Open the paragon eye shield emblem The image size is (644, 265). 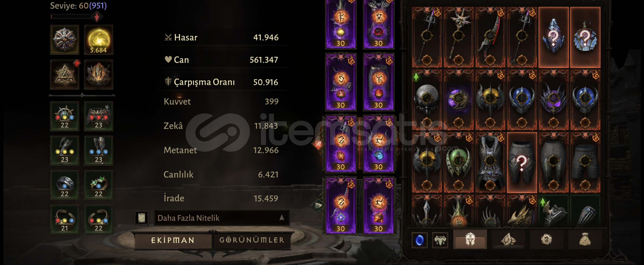65,40
